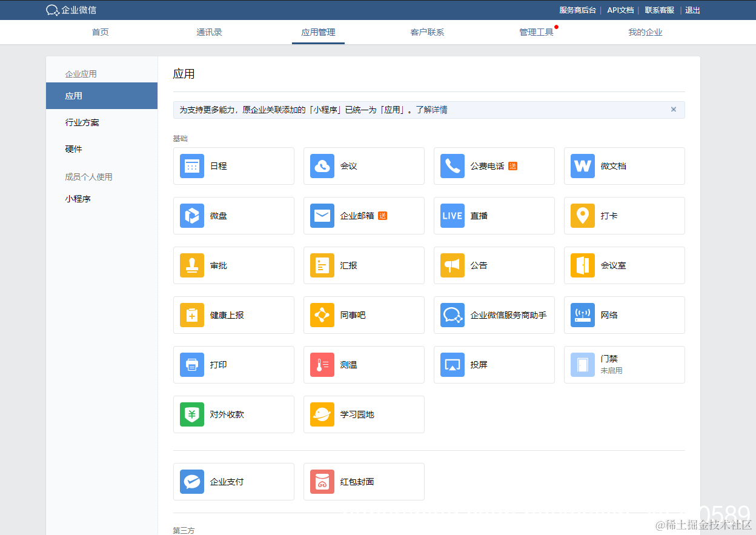Open the 红包封面 red envelope icon
This screenshot has width=756, height=535.
point(322,482)
